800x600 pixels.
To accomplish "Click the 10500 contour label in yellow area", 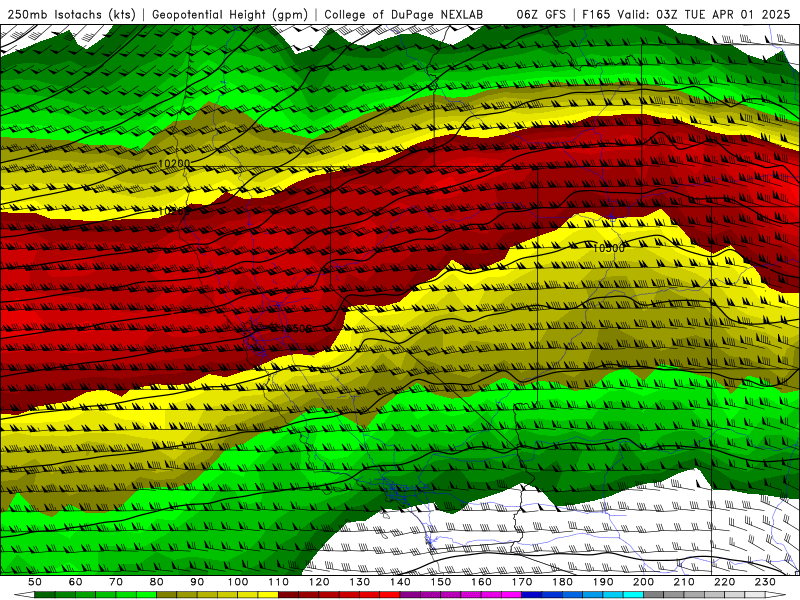I will point(609,248).
